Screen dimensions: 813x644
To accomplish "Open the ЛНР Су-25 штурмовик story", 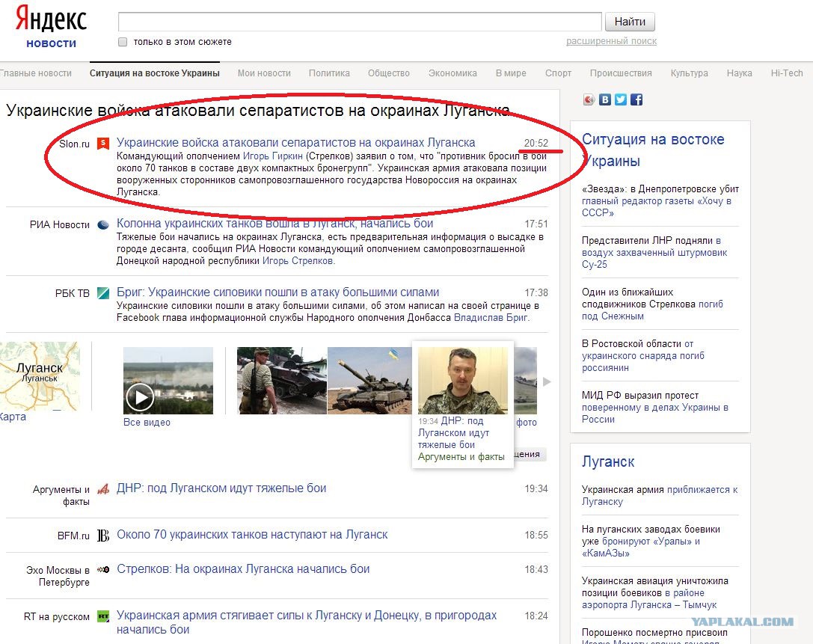I will click(x=654, y=253).
